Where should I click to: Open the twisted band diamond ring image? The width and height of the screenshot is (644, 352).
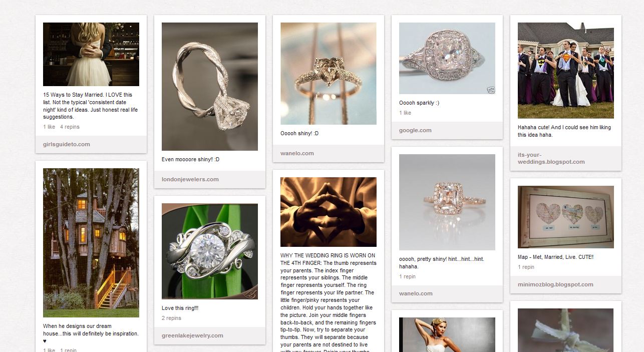(210, 87)
